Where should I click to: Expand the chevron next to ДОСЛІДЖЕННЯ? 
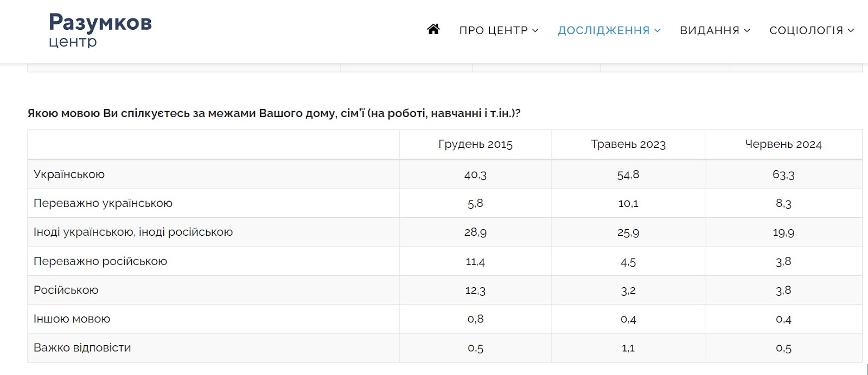click(658, 30)
